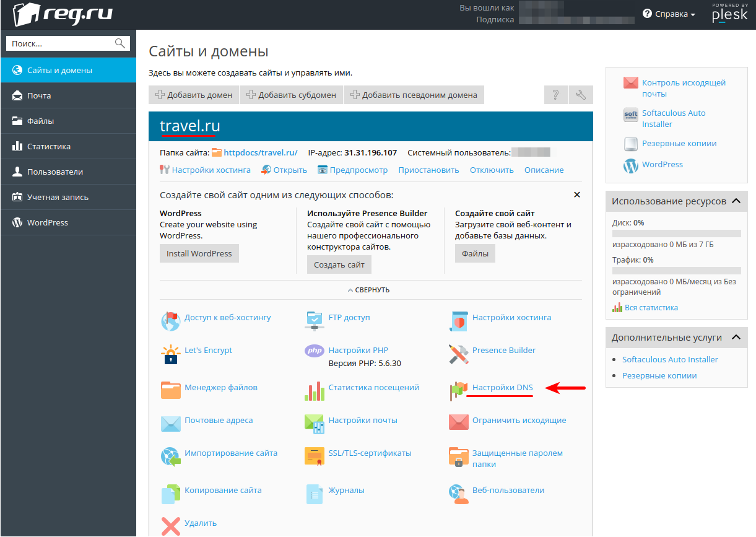Click the Let's Encrypt padlock icon
Image resolution: width=756 pixels, height=537 pixels.
tap(170, 355)
